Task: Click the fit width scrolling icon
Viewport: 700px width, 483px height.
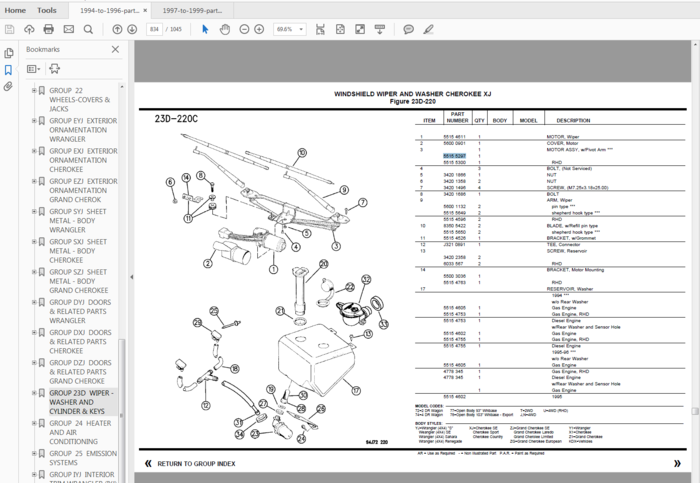Action: coord(320,29)
